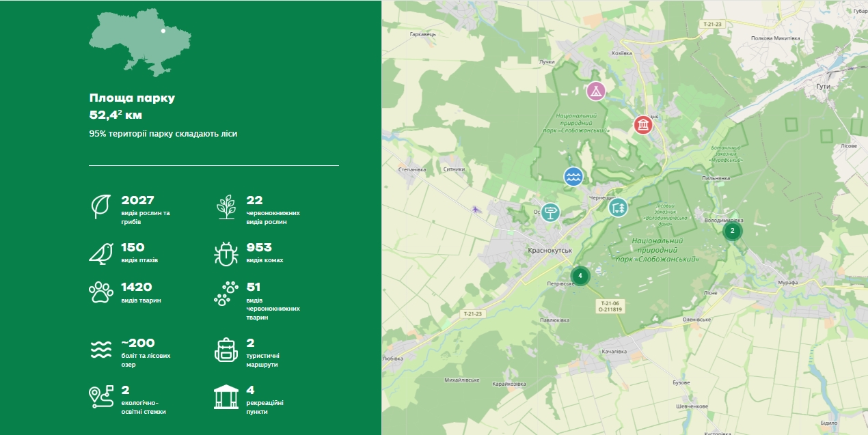This screenshot has width=868, height=435.
Task: Click the bird icon next to 150
Action: click(x=101, y=253)
